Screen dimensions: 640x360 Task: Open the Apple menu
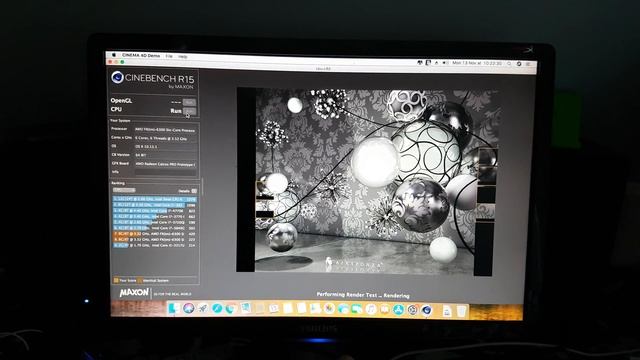pos(114,54)
